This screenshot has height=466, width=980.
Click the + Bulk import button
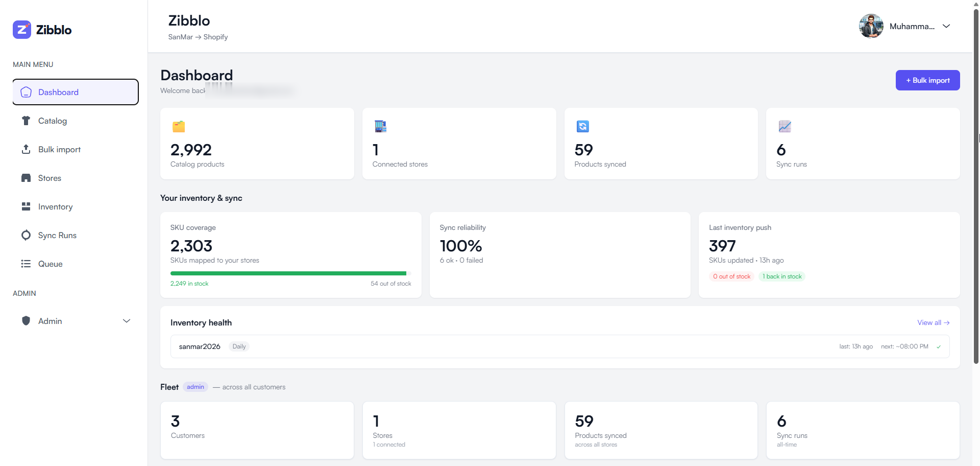(927, 80)
